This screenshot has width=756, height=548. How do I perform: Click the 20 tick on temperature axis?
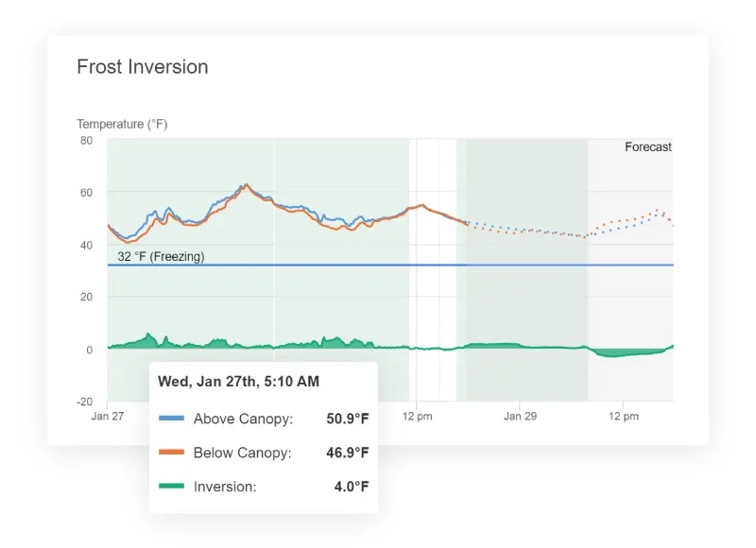point(86,298)
